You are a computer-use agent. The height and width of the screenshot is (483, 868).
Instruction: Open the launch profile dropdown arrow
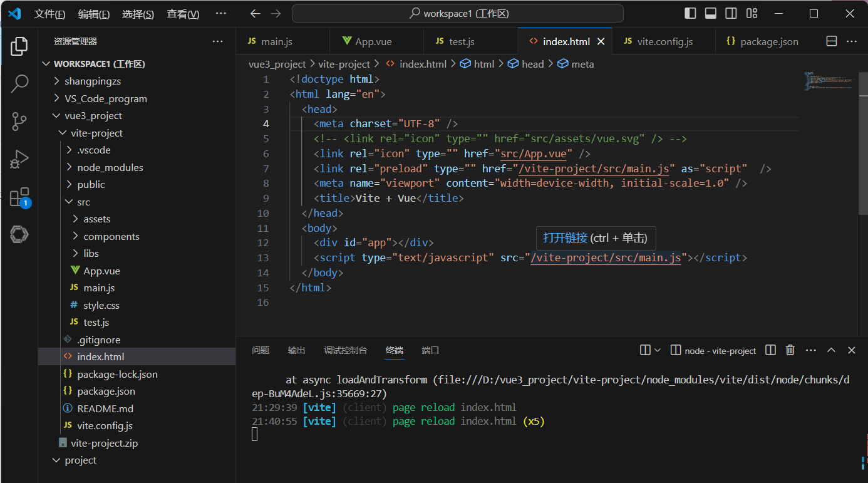(658, 350)
